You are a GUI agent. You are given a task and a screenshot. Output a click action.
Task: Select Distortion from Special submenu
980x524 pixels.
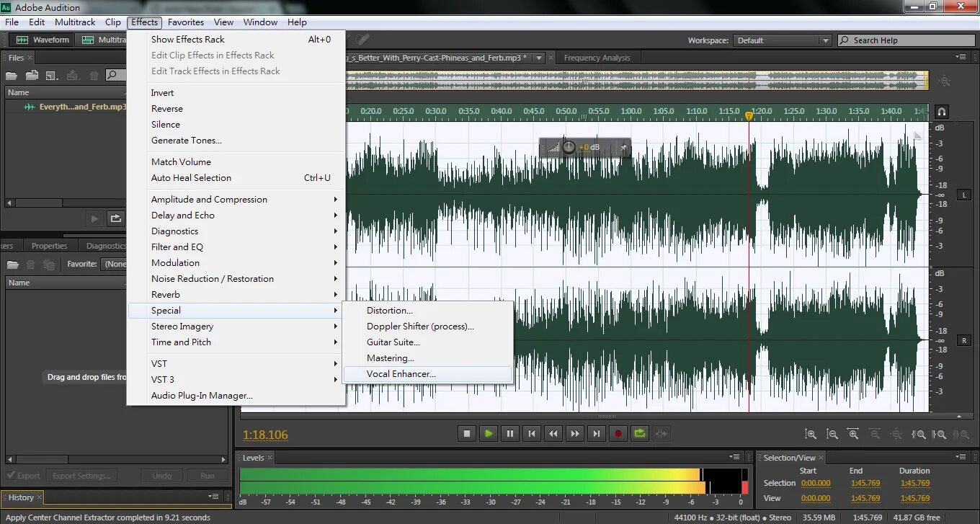[x=428, y=310]
